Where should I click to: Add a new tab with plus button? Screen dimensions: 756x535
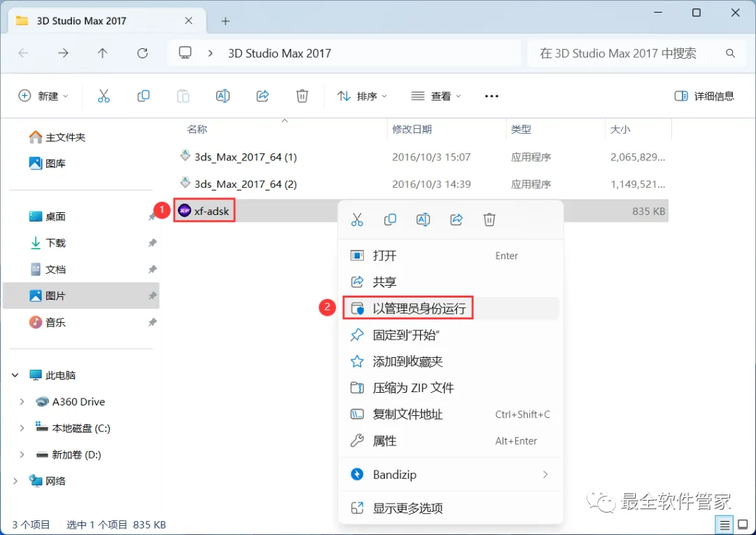click(x=225, y=21)
